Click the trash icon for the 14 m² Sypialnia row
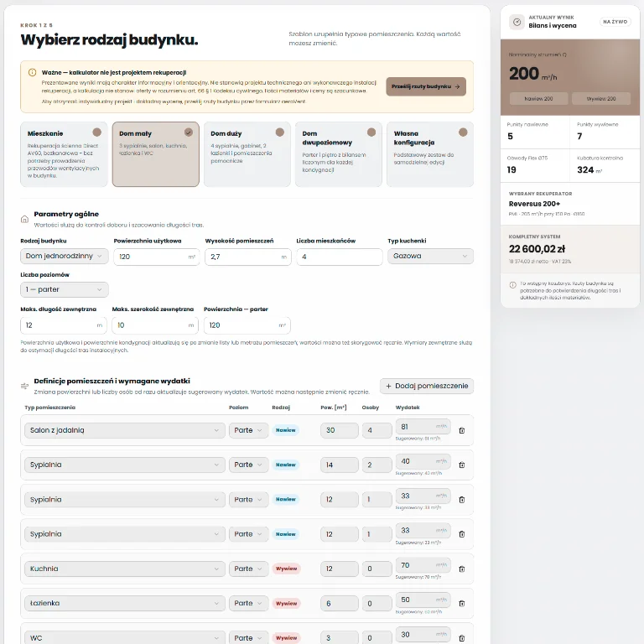The width and height of the screenshot is (644, 644). [x=462, y=465]
